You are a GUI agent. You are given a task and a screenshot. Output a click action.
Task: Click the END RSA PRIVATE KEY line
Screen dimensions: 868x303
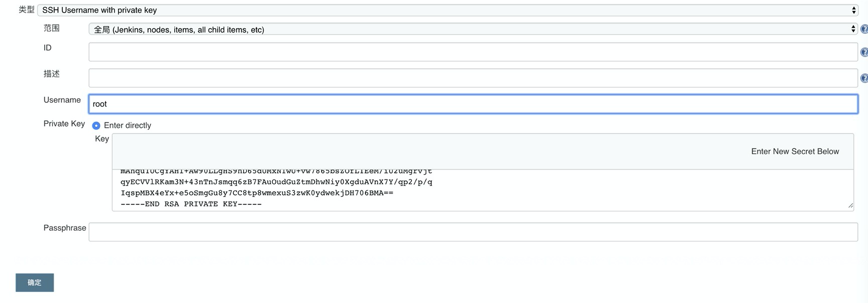191,204
